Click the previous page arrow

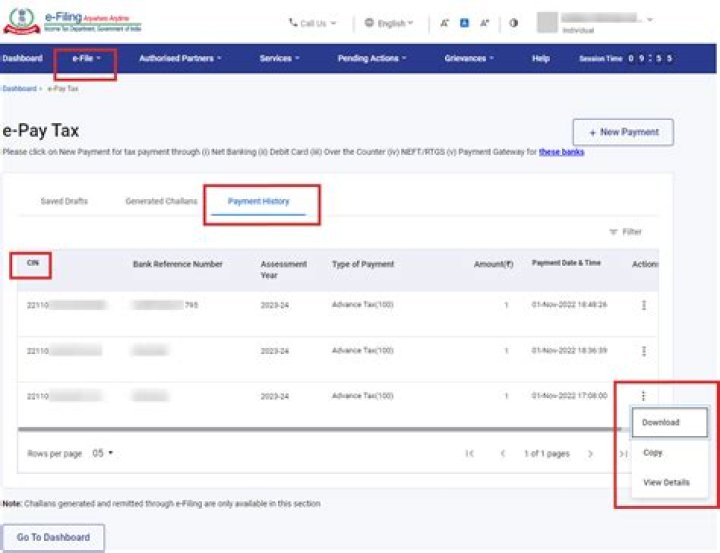[503, 454]
